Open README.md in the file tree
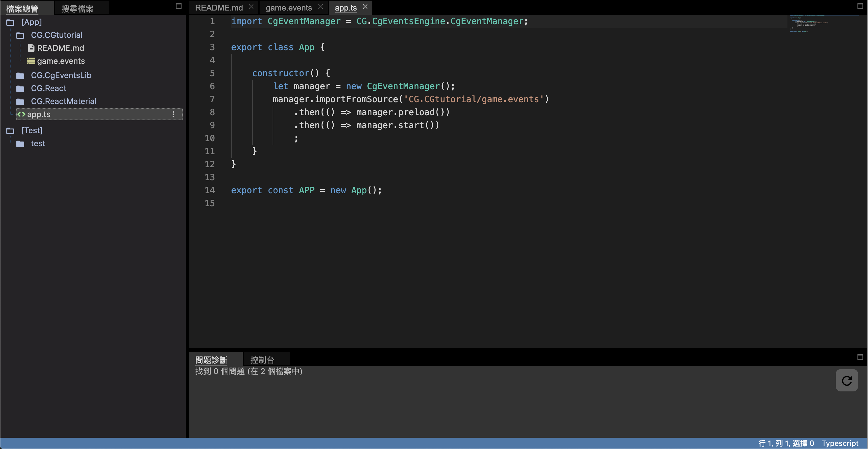The width and height of the screenshot is (868, 449). (x=60, y=48)
